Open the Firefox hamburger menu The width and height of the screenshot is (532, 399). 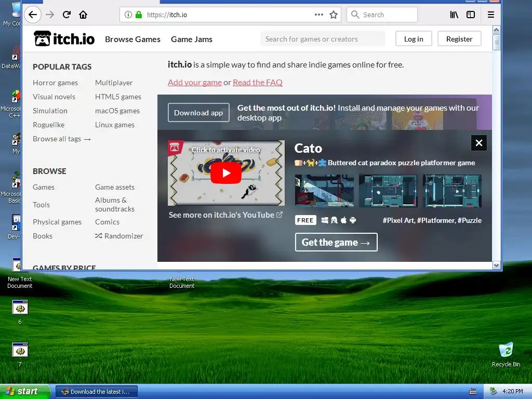click(x=490, y=15)
